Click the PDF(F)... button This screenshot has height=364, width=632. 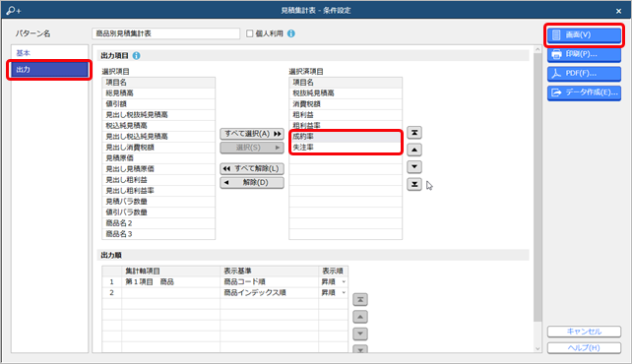coord(584,73)
